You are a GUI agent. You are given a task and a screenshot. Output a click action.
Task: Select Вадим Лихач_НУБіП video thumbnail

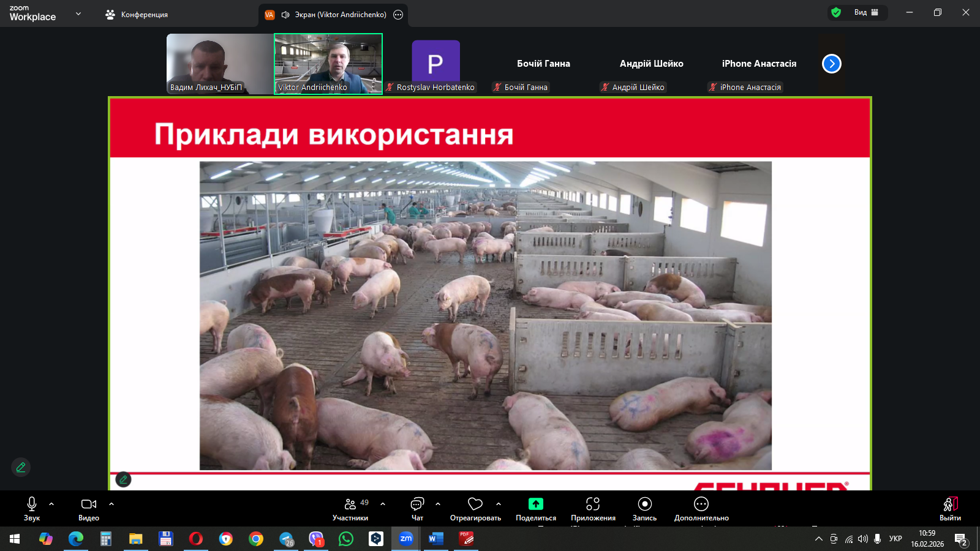point(220,64)
